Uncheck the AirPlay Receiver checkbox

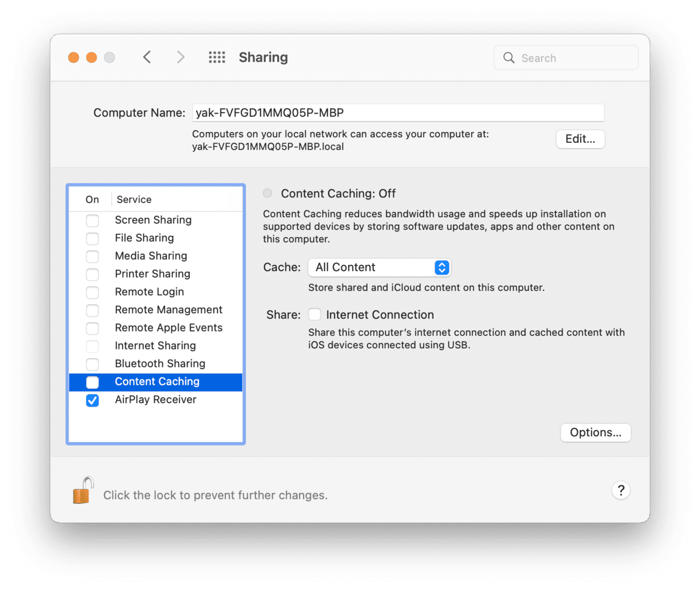[x=92, y=400]
